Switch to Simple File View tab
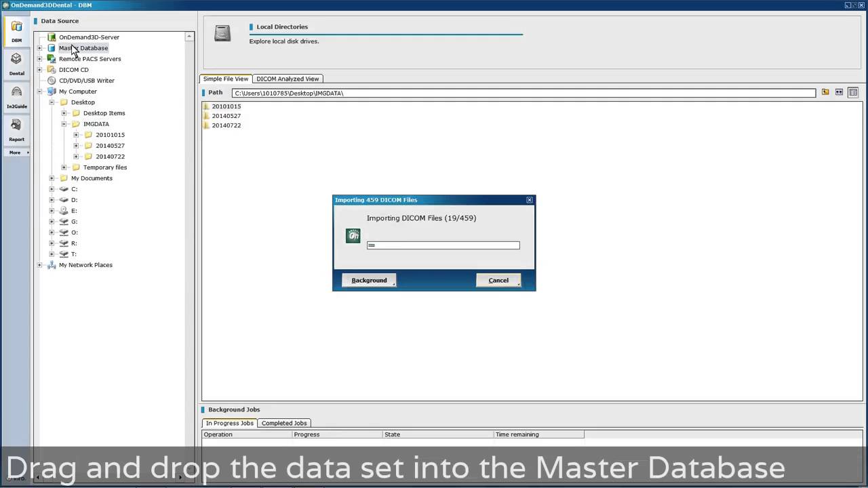The width and height of the screenshot is (868, 488). click(x=226, y=79)
